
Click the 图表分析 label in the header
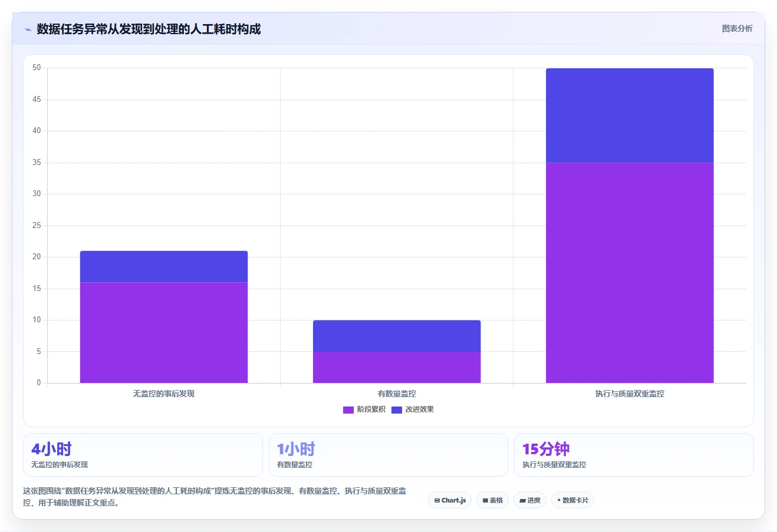[737, 28]
